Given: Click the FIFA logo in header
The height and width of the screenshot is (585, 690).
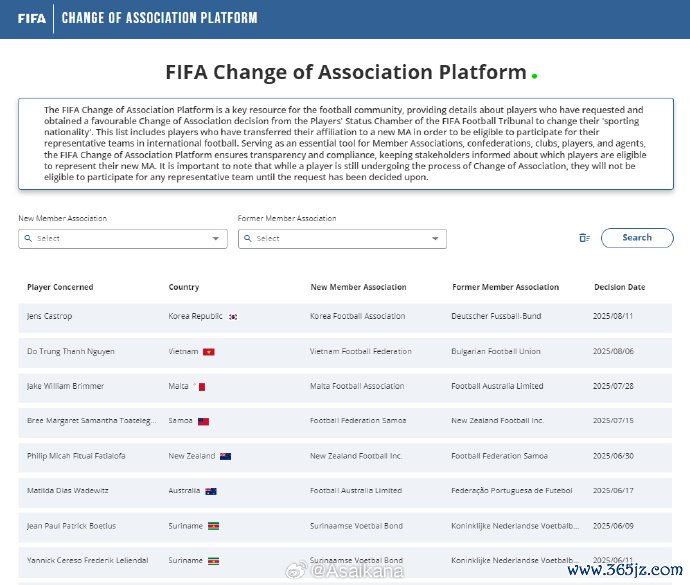Looking at the screenshot, I should tap(31, 18).
